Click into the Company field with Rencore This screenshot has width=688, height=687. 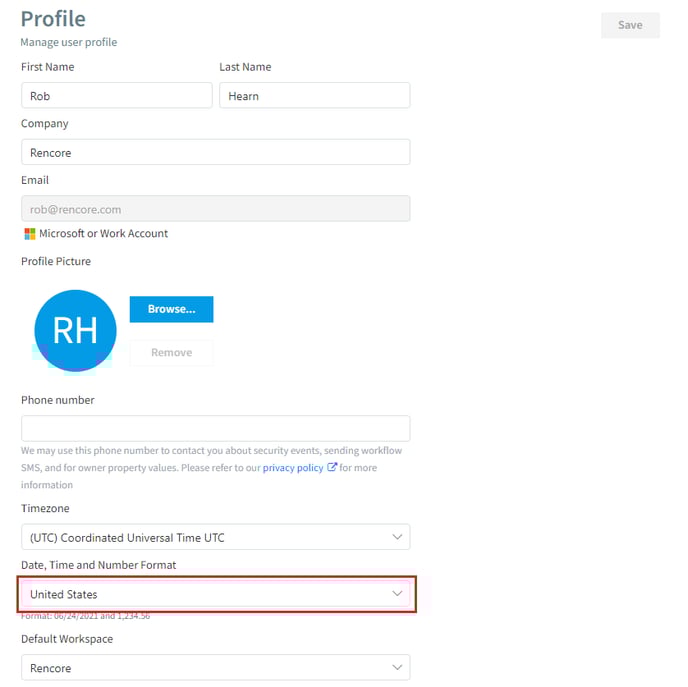tap(215, 152)
